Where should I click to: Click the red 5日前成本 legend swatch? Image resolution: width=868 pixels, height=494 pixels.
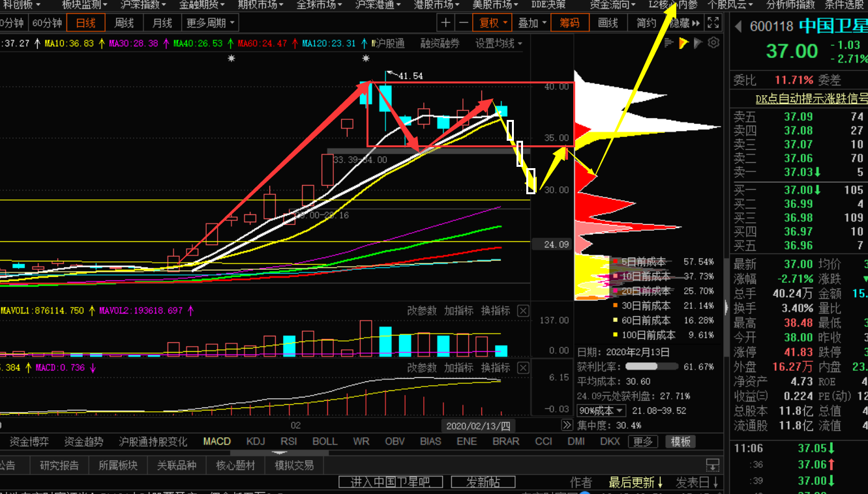click(x=614, y=262)
